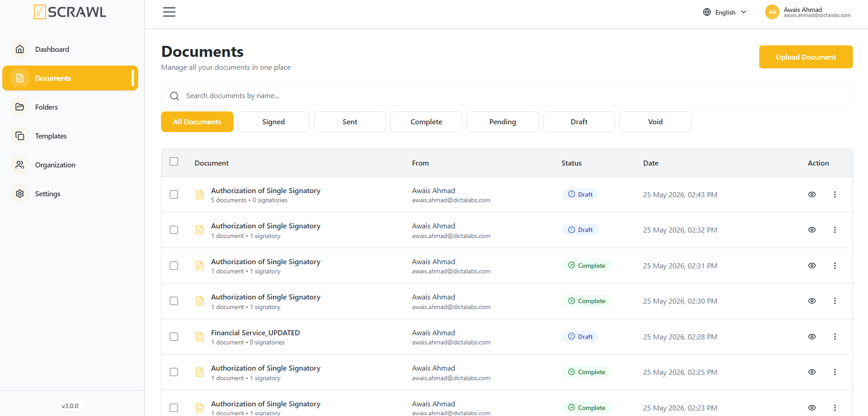Select the Void filter tab
The image size is (868, 416).
(656, 122)
